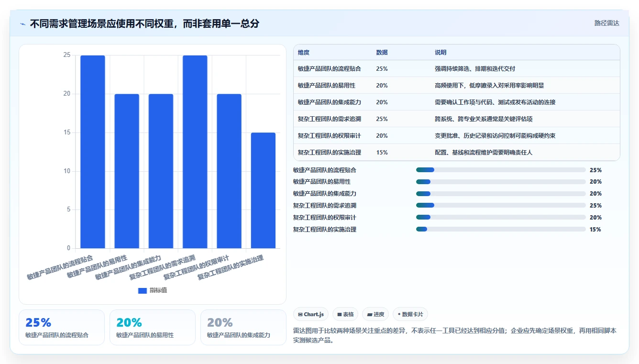Click the y-axis value 25 on the chart
Screen dimensions: 639x364
pos(67,55)
